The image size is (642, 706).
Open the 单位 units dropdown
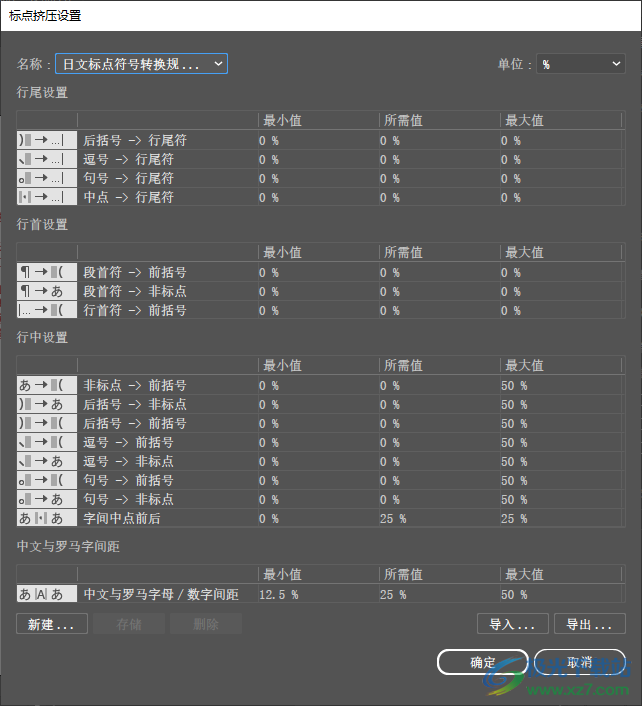point(580,63)
